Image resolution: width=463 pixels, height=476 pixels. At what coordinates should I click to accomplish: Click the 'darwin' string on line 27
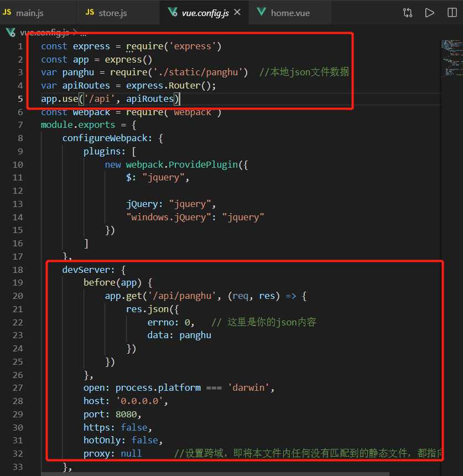(x=248, y=388)
